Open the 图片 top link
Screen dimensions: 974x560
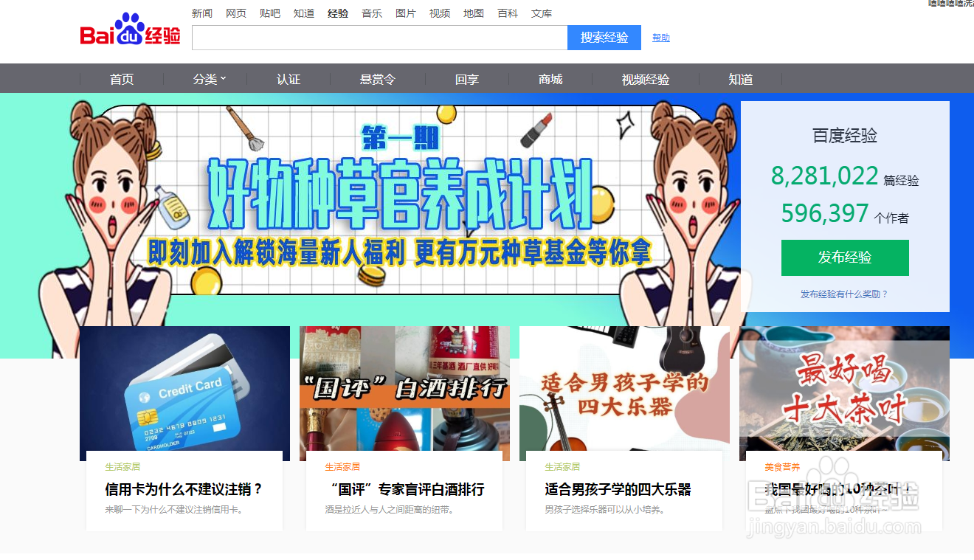(406, 13)
